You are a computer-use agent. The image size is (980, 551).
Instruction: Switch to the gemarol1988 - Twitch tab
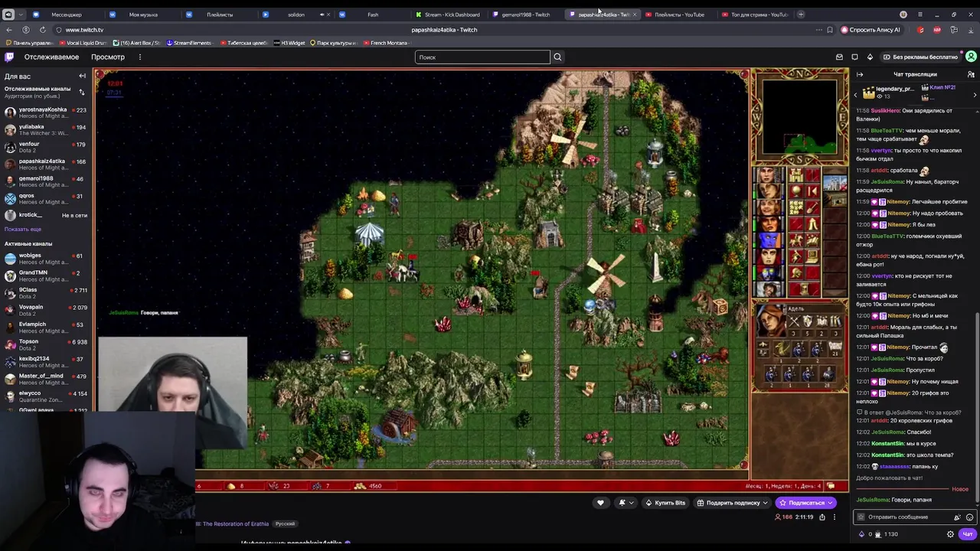[x=526, y=15]
